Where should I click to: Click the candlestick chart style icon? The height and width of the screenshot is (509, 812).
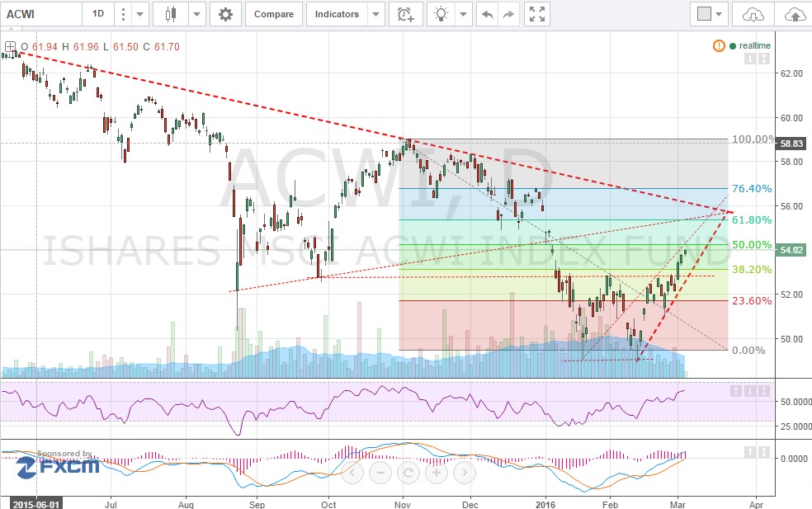click(x=171, y=14)
